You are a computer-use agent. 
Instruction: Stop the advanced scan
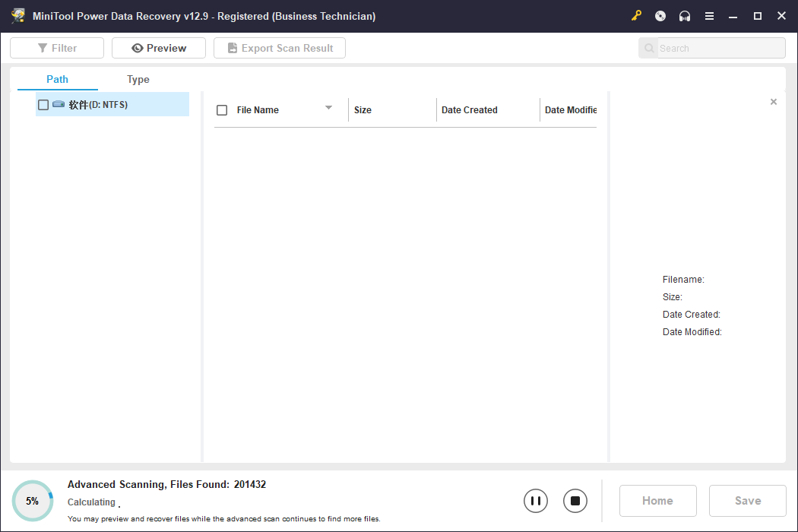coord(575,501)
